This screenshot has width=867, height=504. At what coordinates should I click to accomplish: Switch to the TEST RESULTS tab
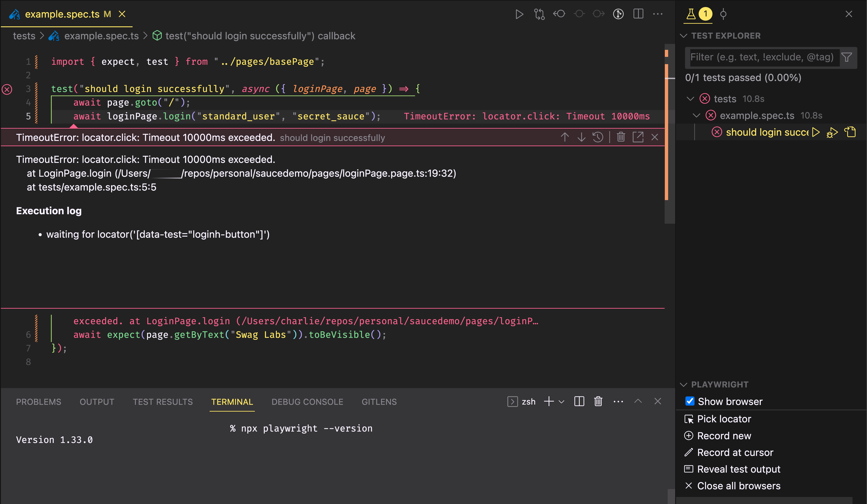(x=163, y=401)
